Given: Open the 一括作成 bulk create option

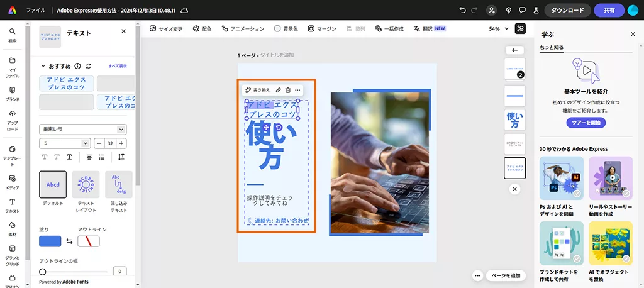Looking at the screenshot, I should [389, 29].
